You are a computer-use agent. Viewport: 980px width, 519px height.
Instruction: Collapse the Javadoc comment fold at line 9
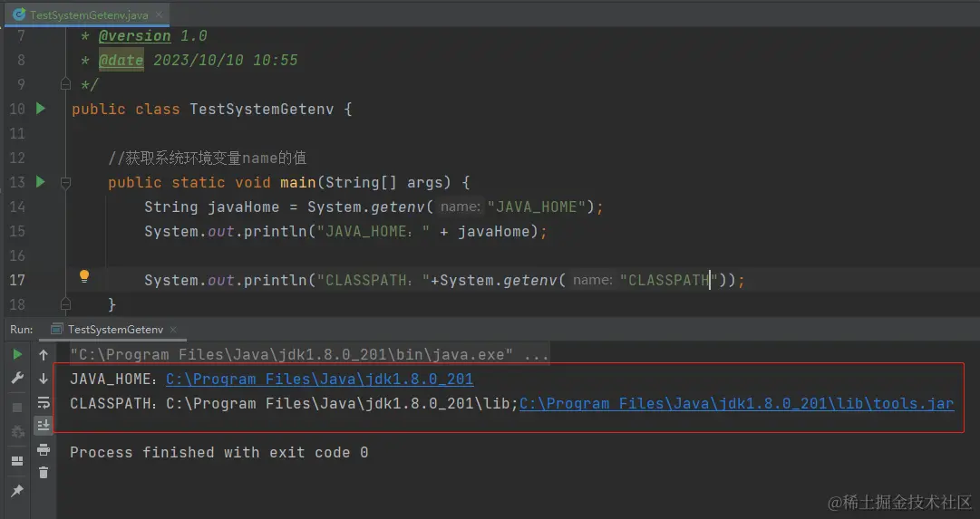[x=65, y=83]
